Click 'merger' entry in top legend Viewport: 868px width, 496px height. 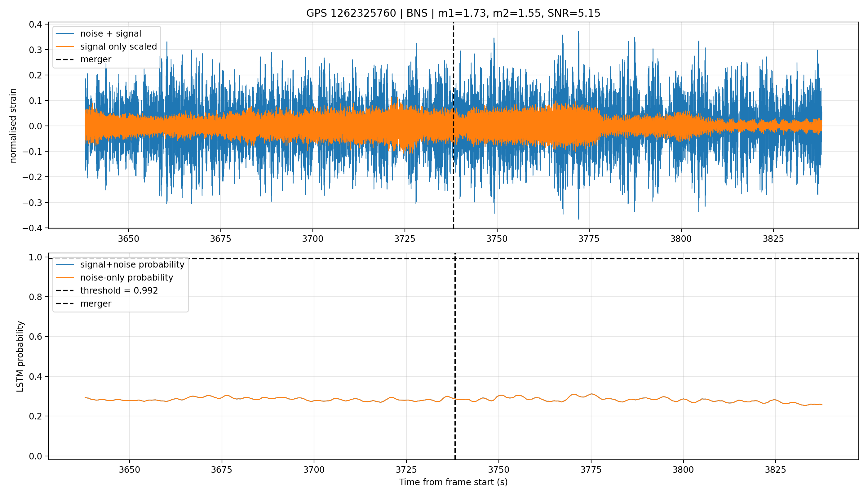coord(96,59)
